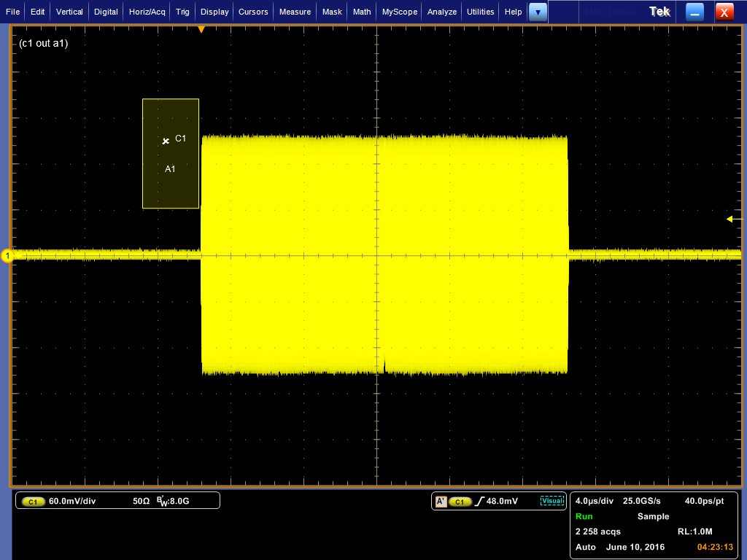
Task: Toggle the Visual trigger setup button
Action: click(x=552, y=501)
